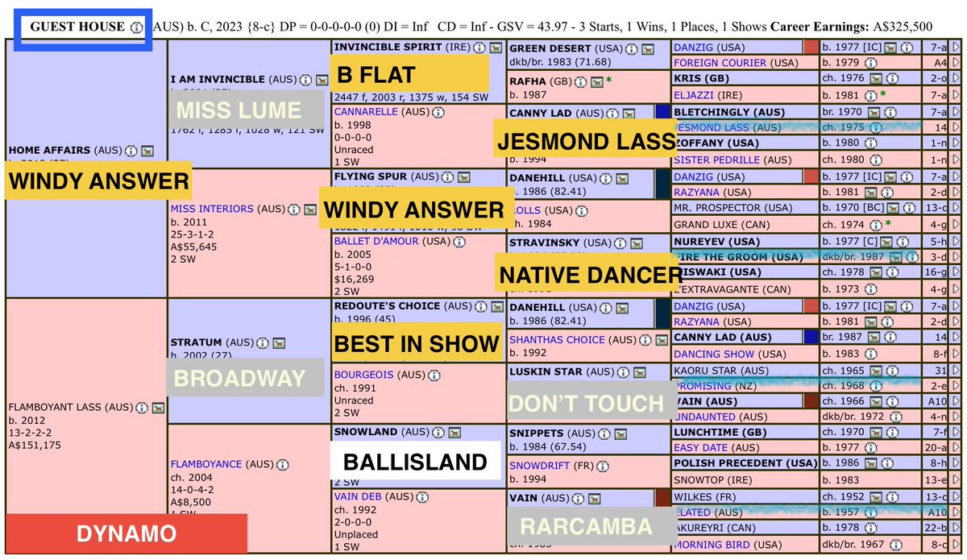Expand arrow on LUNCHTIME row

pyautogui.click(x=955, y=433)
